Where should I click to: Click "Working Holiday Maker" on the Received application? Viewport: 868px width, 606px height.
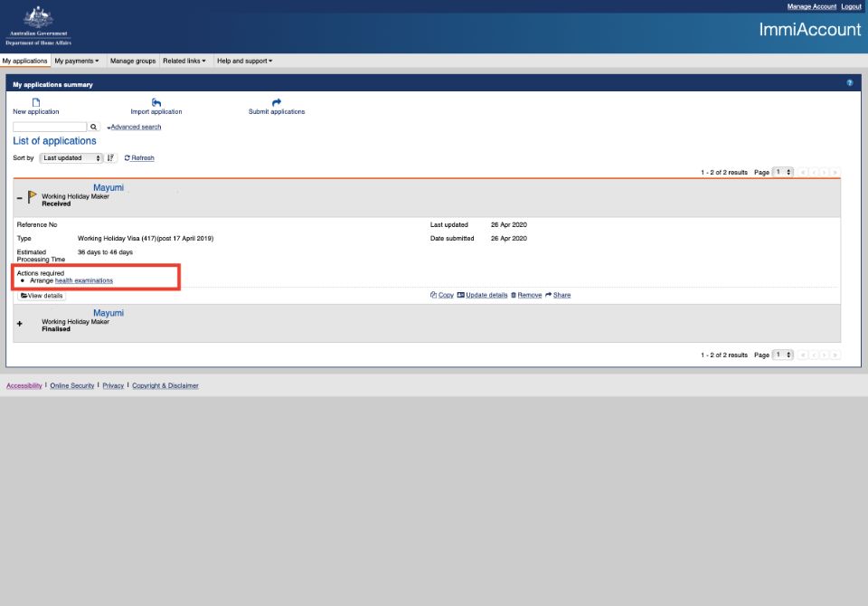(75, 196)
